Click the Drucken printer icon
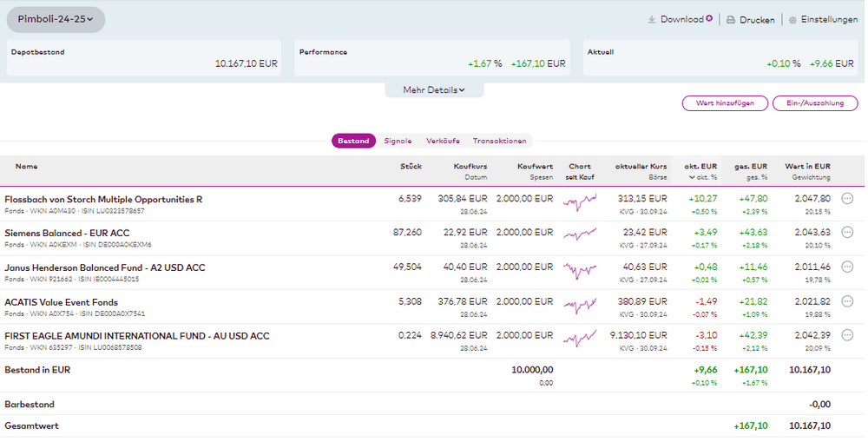 coord(731,20)
